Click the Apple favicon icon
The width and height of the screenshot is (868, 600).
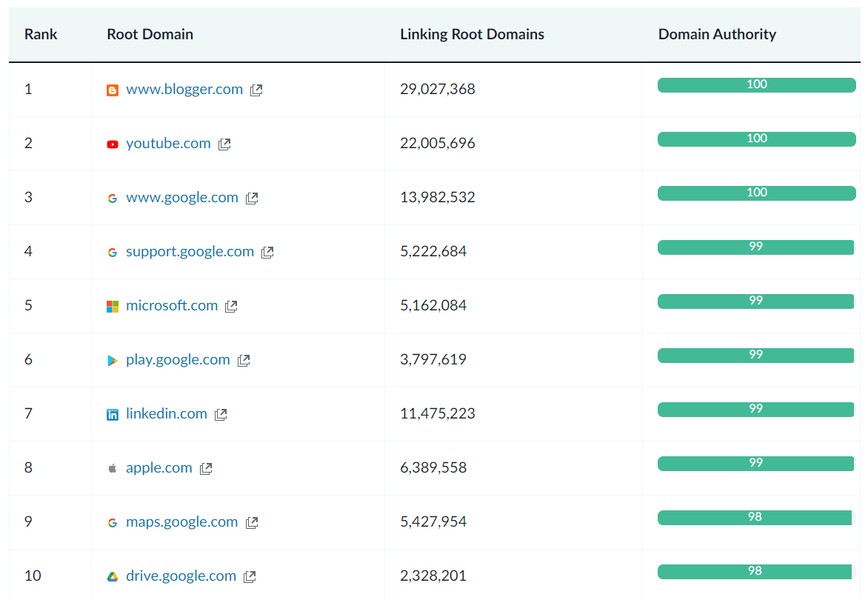click(113, 467)
